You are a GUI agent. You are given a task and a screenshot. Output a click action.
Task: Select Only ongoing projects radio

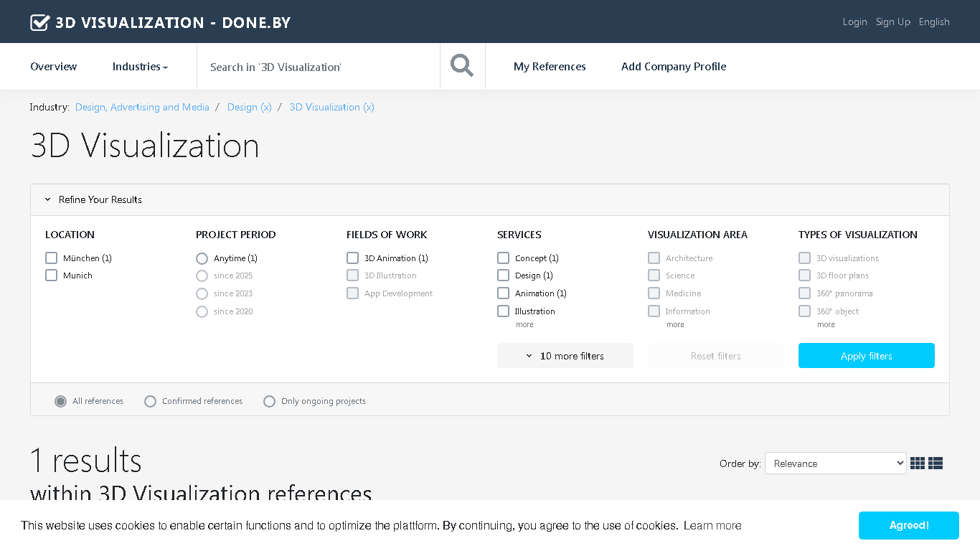coord(269,401)
